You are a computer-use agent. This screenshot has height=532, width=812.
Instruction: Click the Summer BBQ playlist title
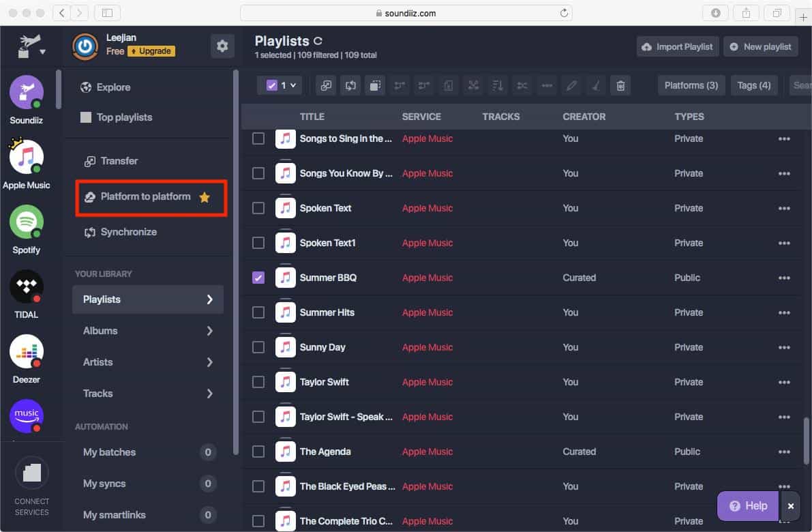(328, 278)
